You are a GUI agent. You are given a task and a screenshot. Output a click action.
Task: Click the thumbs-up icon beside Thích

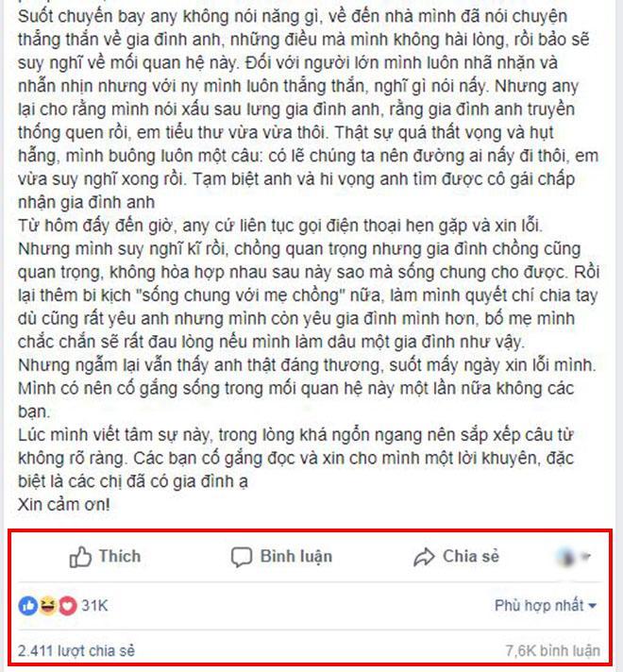[80, 557]
